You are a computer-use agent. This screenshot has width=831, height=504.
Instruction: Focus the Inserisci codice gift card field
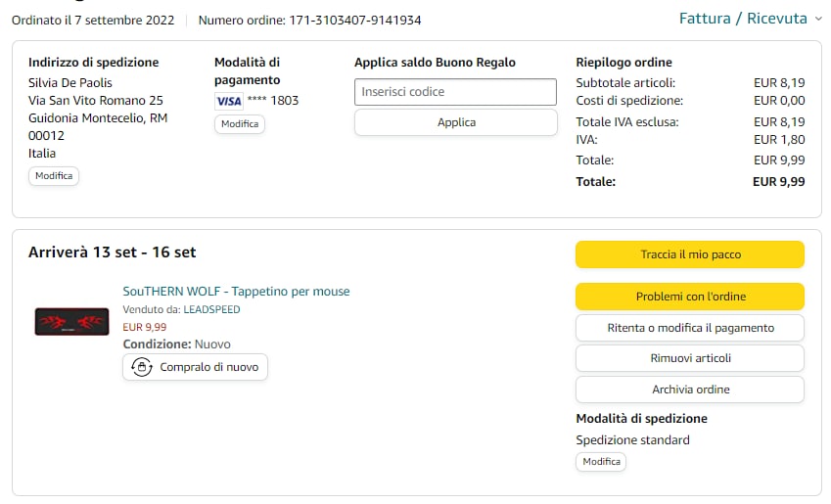[455, 92]
